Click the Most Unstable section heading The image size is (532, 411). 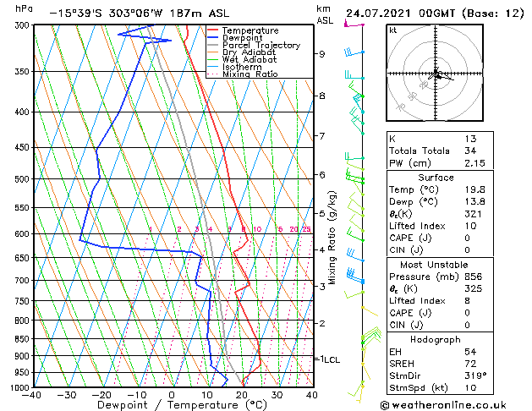[434, 265]
